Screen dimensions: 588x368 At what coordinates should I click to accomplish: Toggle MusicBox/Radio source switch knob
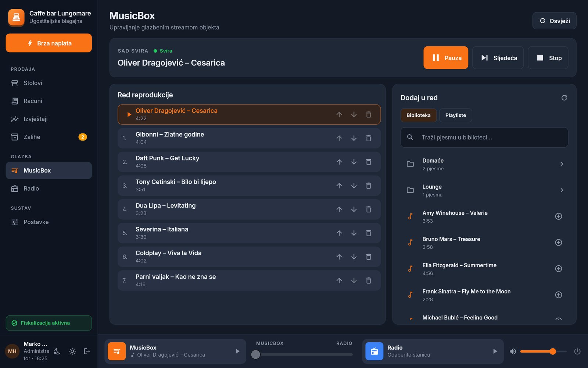256,354
